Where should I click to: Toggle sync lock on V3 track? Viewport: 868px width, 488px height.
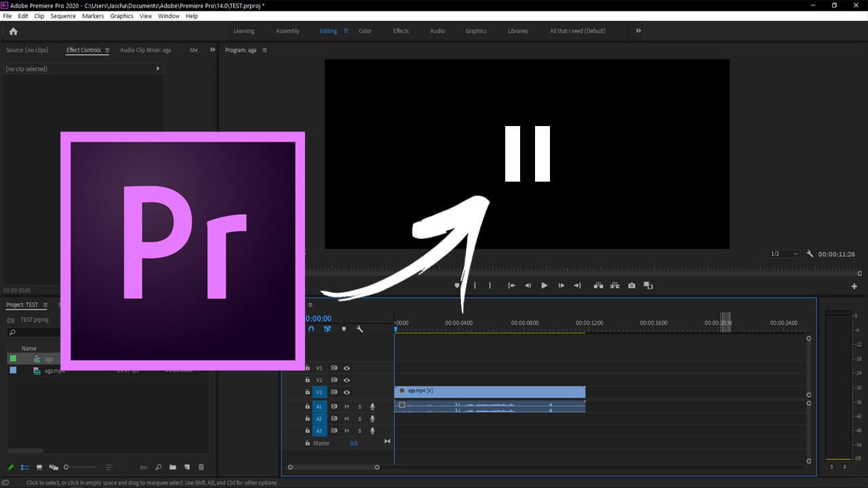334,368
